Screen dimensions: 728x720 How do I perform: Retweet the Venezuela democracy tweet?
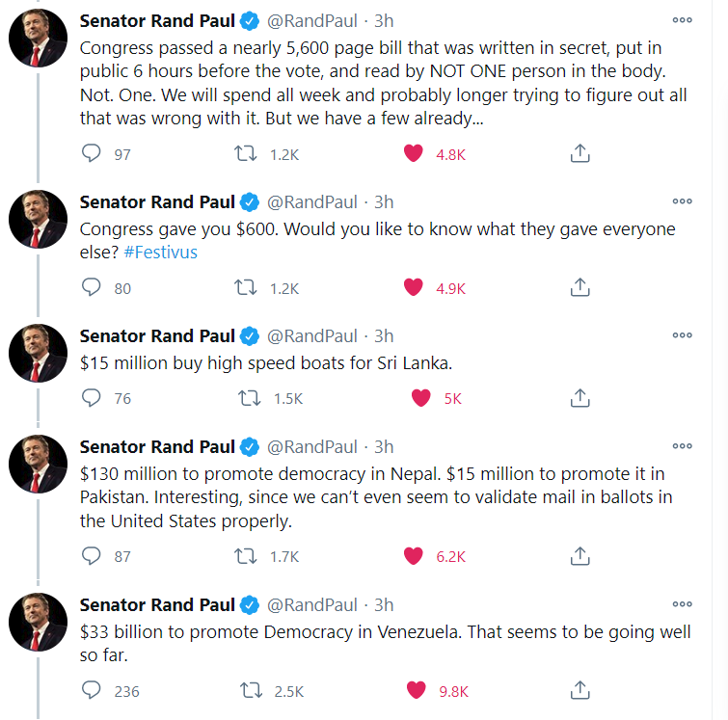coord(251,690)
